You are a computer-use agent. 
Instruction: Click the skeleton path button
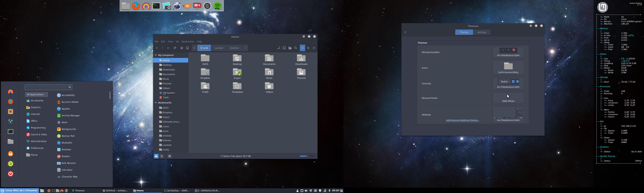pos(235,48)
